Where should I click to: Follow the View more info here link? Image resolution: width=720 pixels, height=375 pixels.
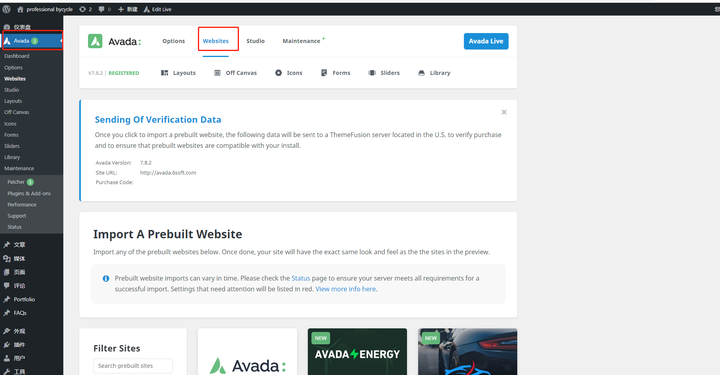(346, 289)
